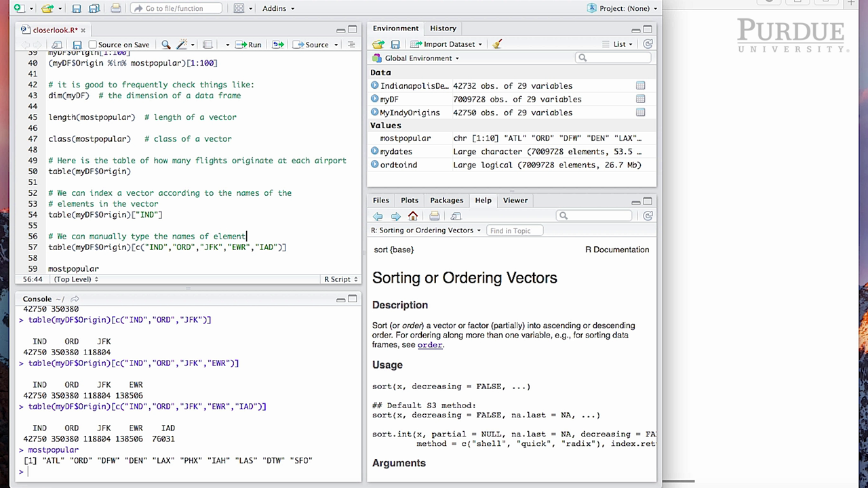This screenshot has width=868, height=488.
Task: Click the Compile Report notebook icon
Action: pos(208,45)
